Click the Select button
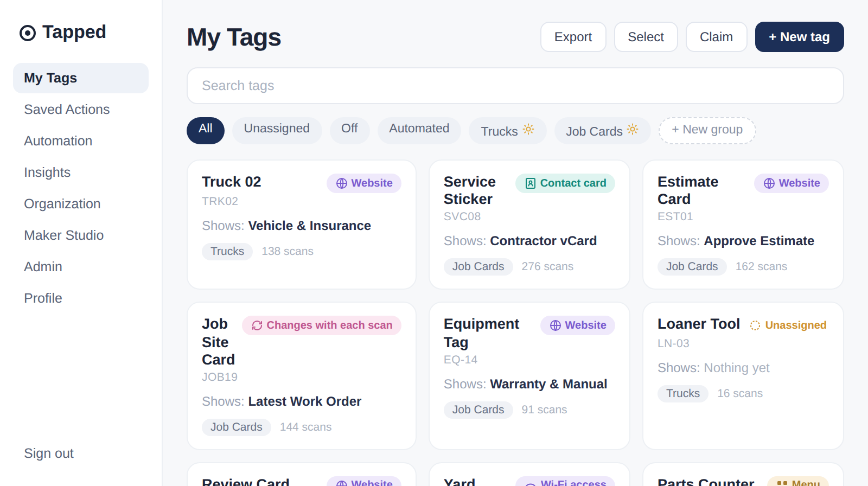868x486 pixels. tap(646, 37)
